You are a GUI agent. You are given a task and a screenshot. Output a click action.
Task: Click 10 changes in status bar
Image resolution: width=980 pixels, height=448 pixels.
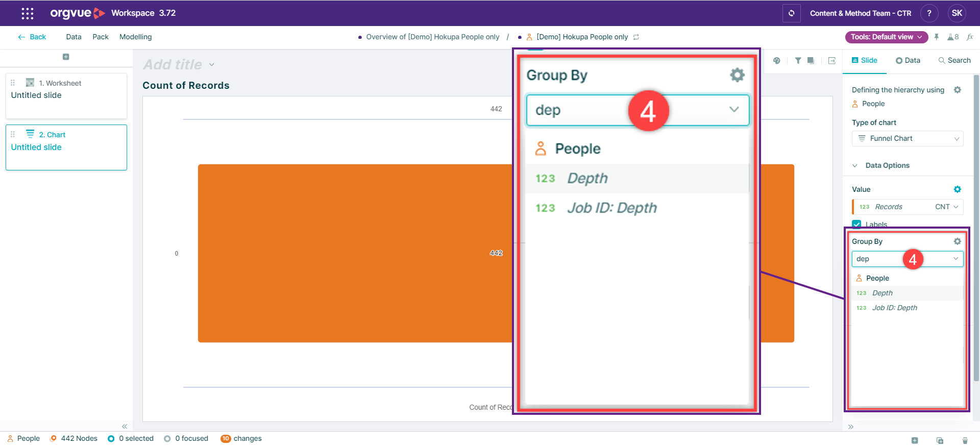pyautogui.click(x=241, y=438)
